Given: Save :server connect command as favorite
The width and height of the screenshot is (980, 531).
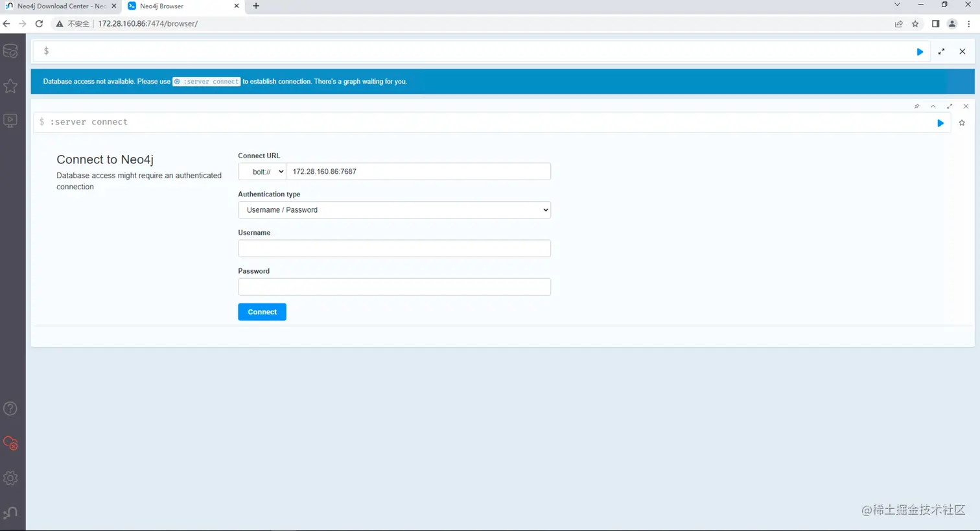Looking at the screenshot, I should (x=962, y=123).
